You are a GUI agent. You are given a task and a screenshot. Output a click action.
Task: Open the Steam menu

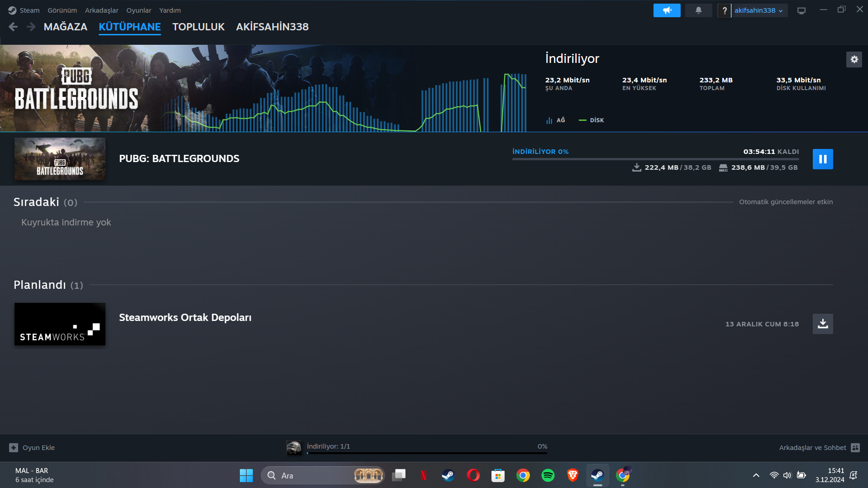tap(29, 10)
